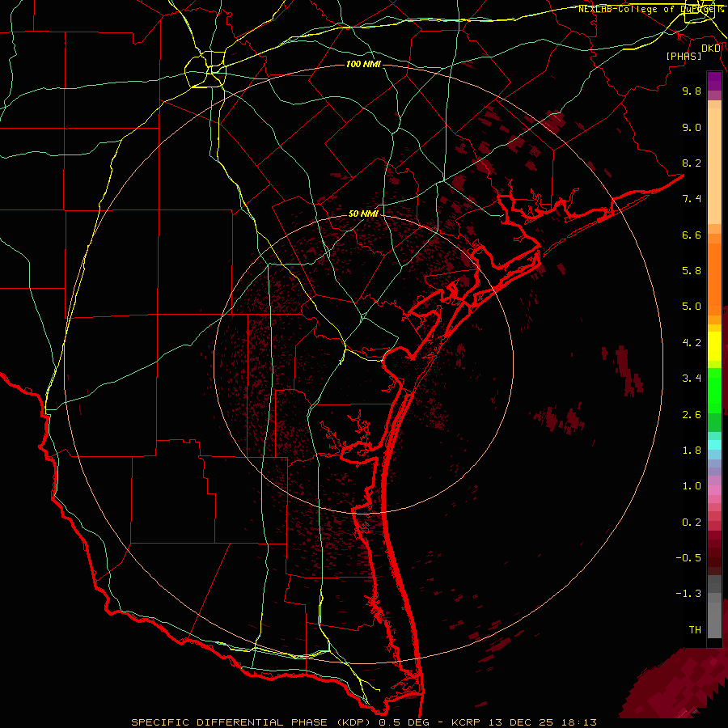728x728 pixels.
Task: Click the "7.4" scale value
Action: tap(692, 199)
